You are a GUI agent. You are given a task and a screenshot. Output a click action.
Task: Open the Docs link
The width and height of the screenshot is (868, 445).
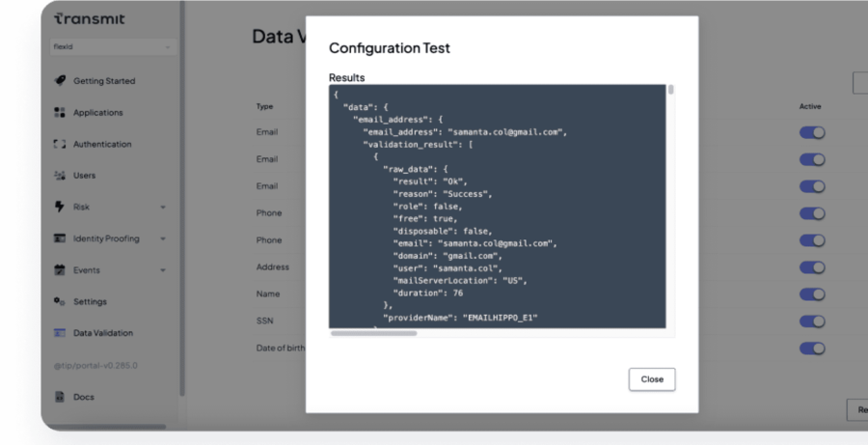point(84,397)
